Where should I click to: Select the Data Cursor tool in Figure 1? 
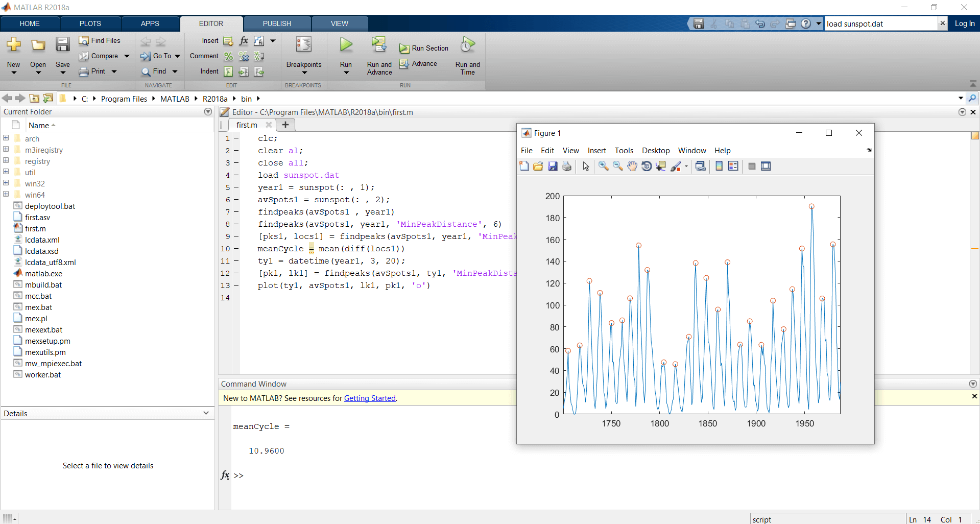660,166
